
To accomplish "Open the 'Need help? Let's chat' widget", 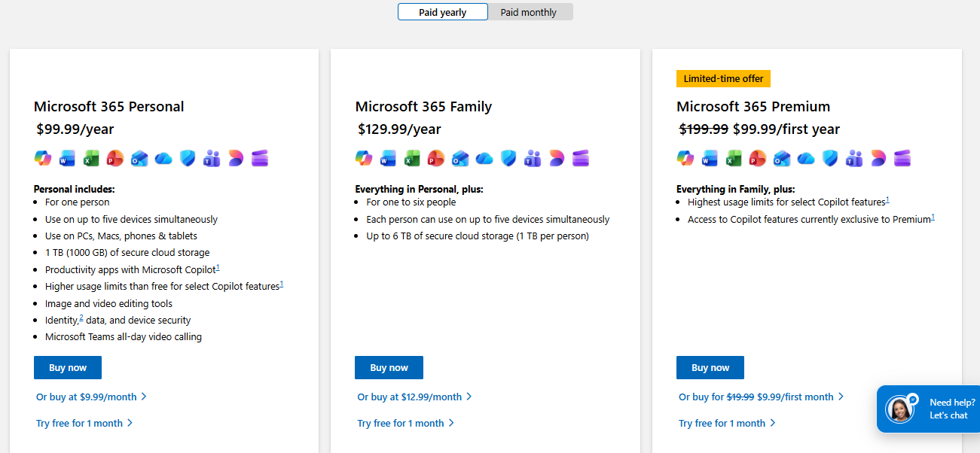I will pyautogui.click(x=929, y=409).
